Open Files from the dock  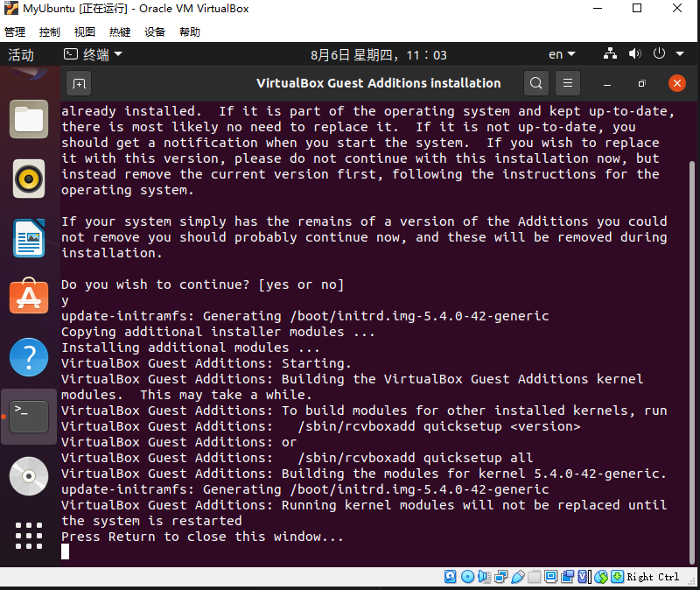pos(29,119)
